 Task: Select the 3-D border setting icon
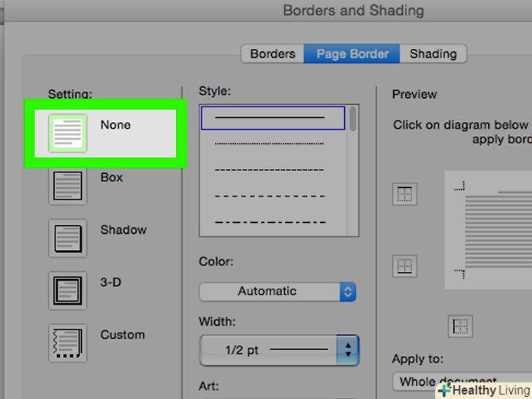click(67, 291)
